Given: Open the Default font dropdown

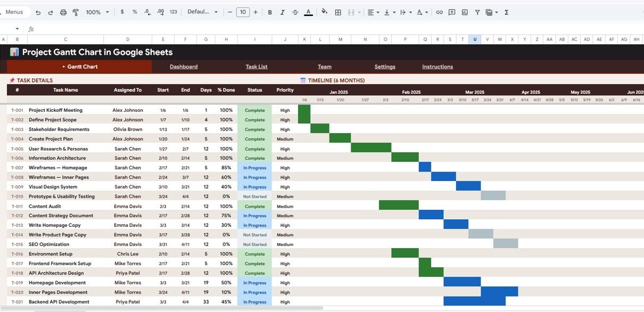Looking at the screenshot, I should coord(203,12).
